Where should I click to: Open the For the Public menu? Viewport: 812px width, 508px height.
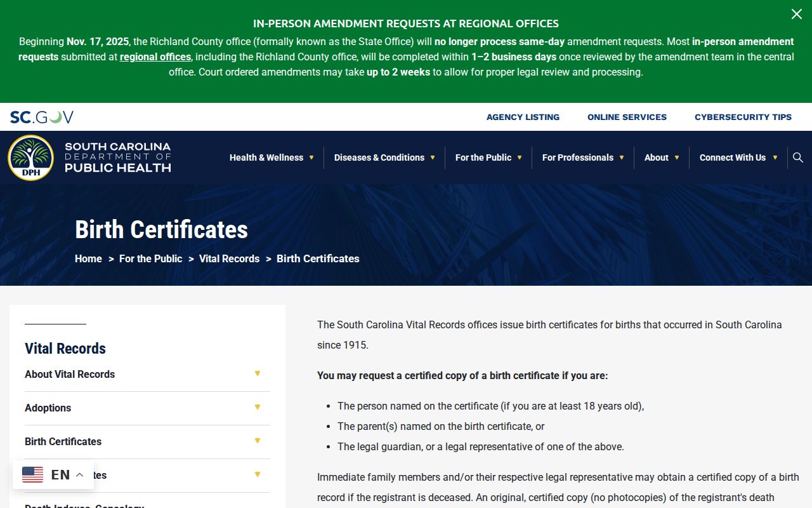point(483,157)
